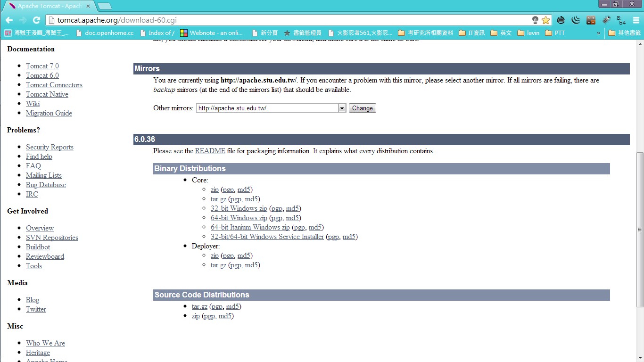
Task: Click the forward navigation arrow
Action: (23, 20)
